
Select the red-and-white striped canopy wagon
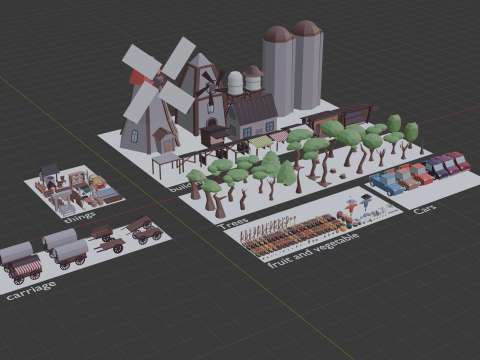(26, 269)
